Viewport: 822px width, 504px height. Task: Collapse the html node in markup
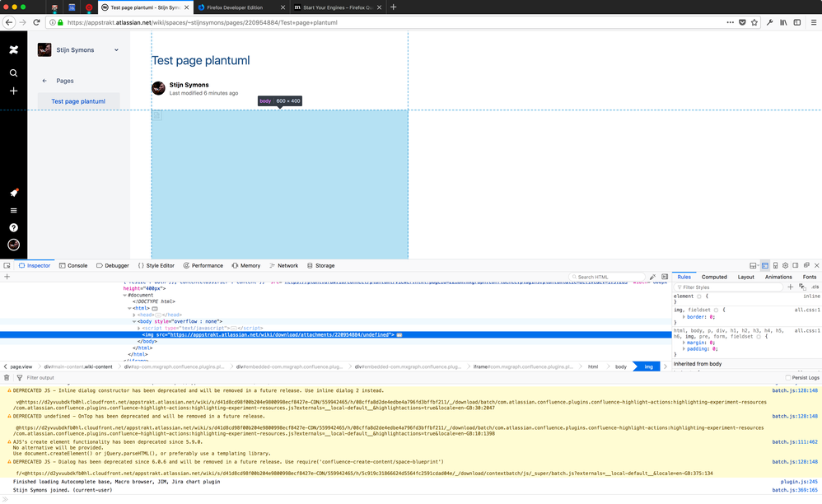(x=129, y=308)
